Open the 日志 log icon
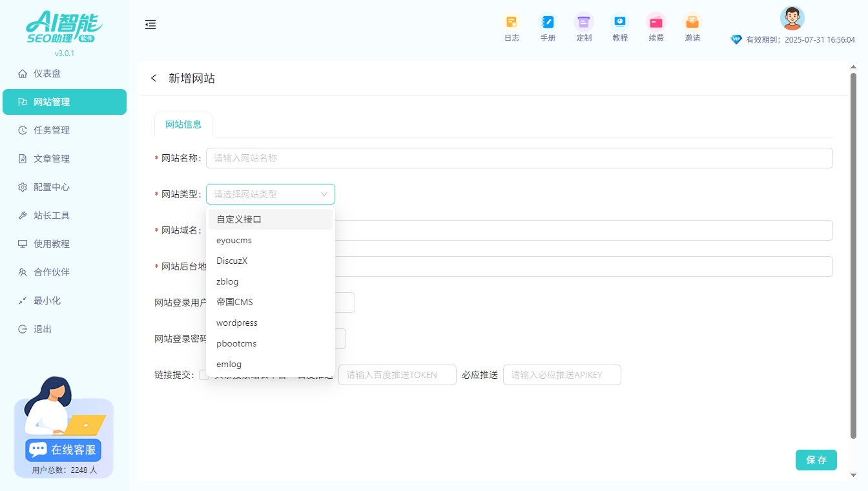 point(512,22)
